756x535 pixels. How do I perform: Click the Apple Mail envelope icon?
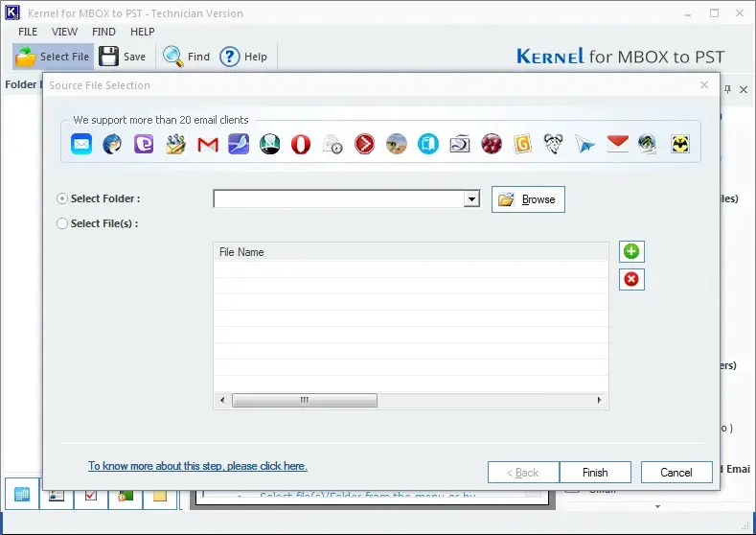click(x=81, y=144)
